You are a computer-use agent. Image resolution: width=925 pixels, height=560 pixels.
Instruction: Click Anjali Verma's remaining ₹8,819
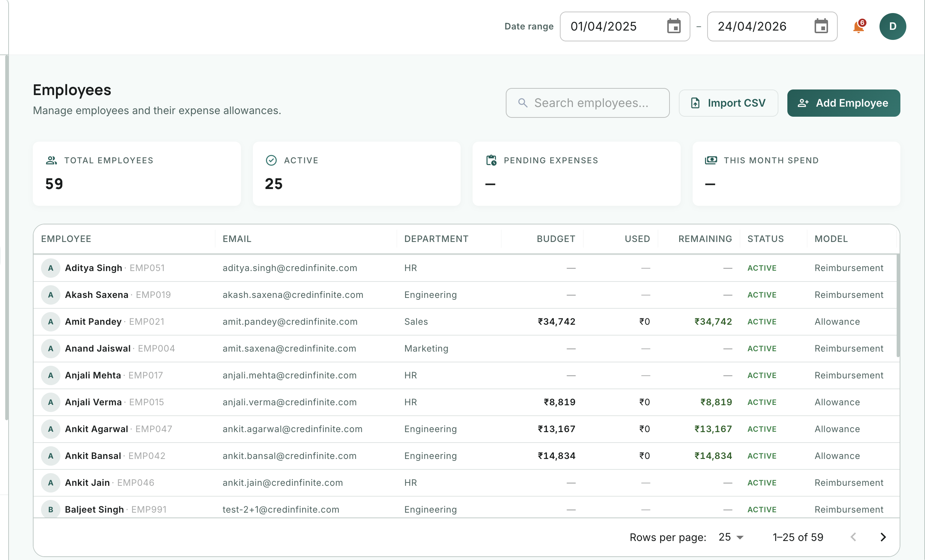716,402
